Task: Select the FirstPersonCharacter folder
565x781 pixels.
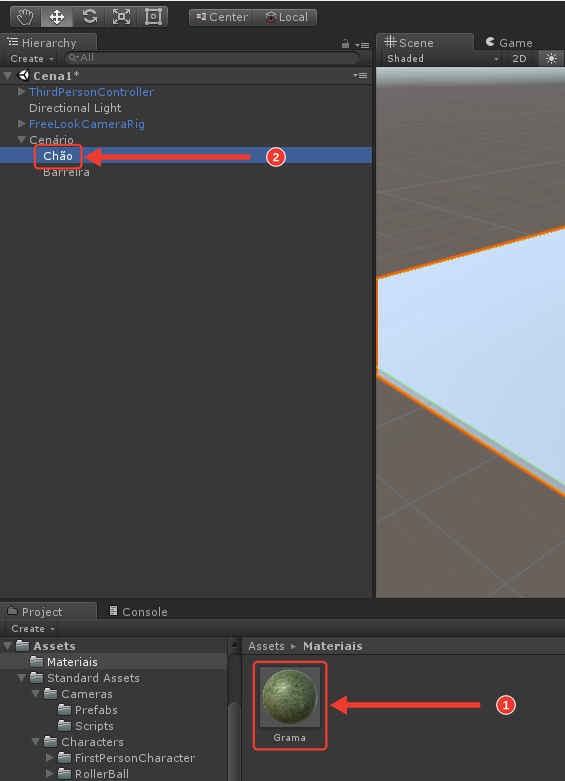Action: coord(135,758)
